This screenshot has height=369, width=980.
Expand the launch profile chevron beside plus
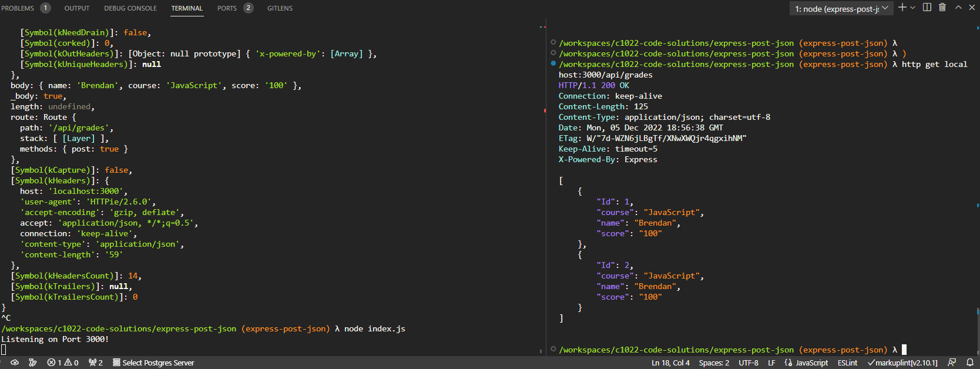[x=912, y=8]
